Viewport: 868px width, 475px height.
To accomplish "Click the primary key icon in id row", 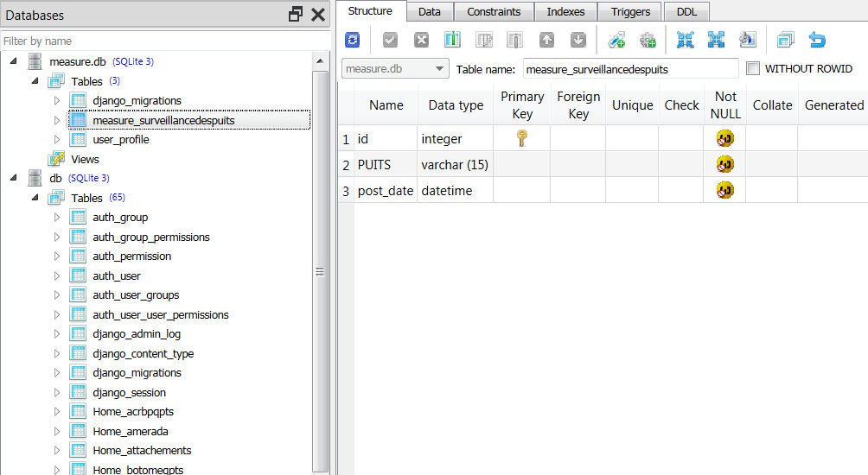I will 521,138.
